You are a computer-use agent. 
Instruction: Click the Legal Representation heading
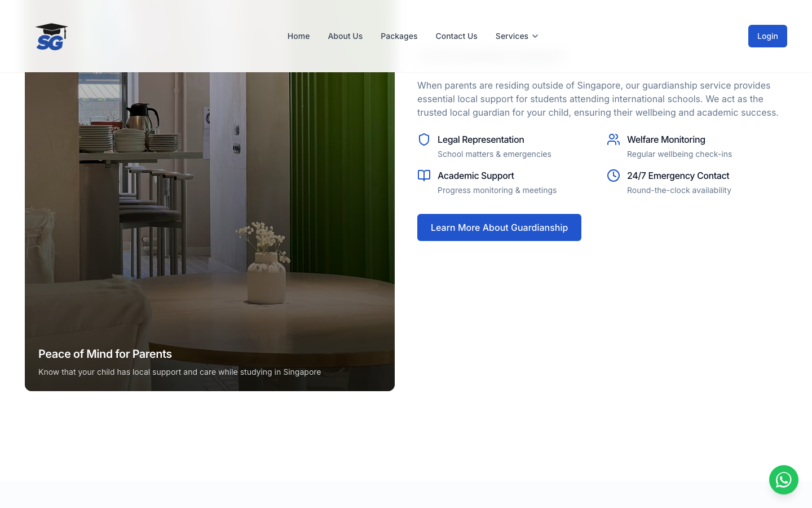[x=481, y=139]
